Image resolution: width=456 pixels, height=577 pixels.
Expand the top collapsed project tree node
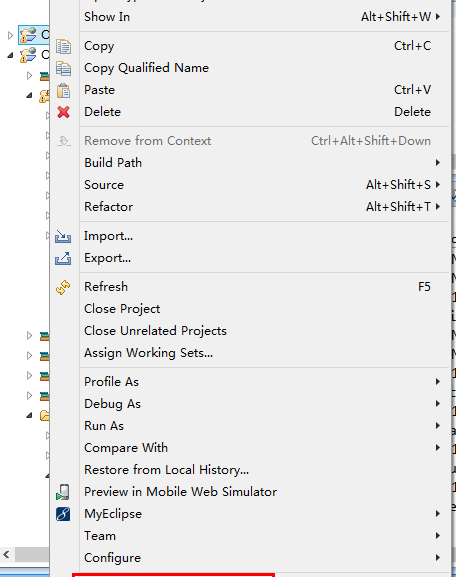[10, 35]
